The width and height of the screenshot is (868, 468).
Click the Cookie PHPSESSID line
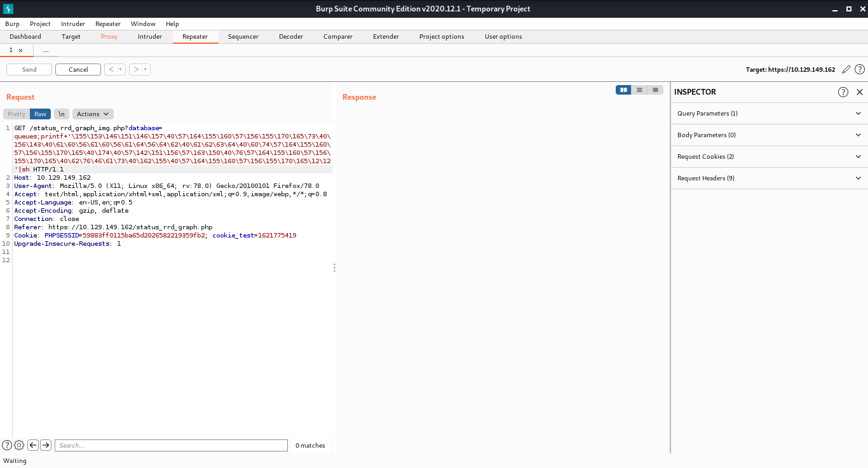[155, 235]
